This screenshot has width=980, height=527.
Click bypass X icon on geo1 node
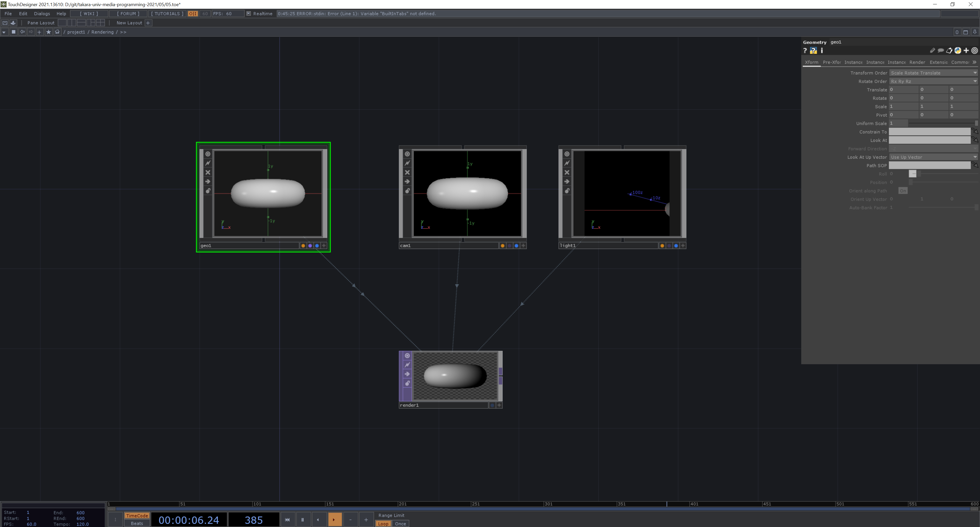(x=208, y=172)
